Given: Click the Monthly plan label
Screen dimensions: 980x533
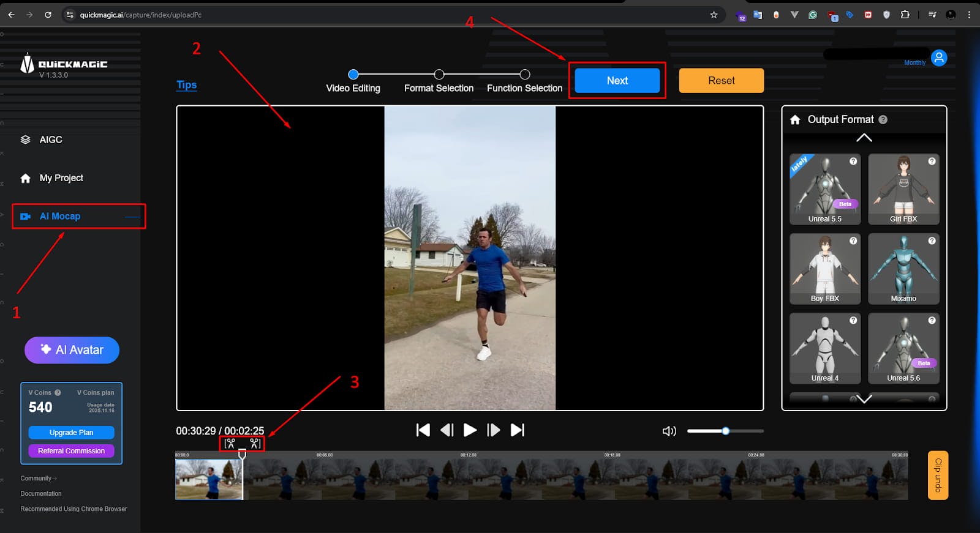Looking at the screenshot, I should pos(914,62).
